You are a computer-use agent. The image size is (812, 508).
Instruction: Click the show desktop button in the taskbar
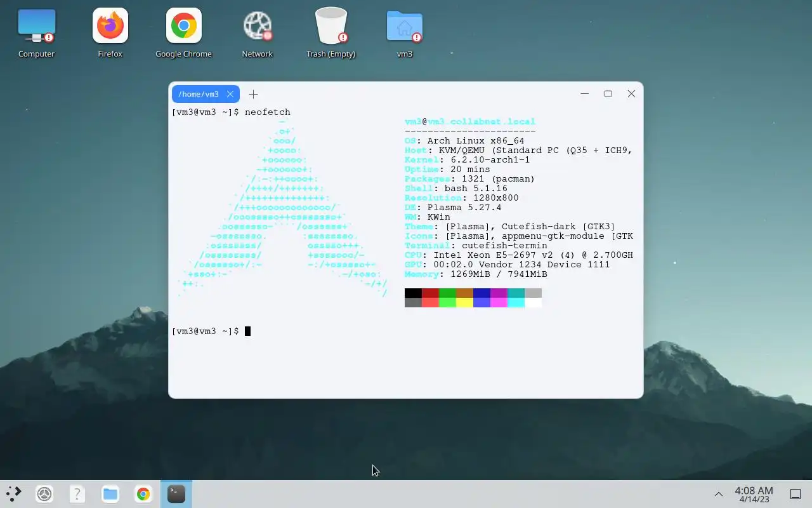pos(795,494)
